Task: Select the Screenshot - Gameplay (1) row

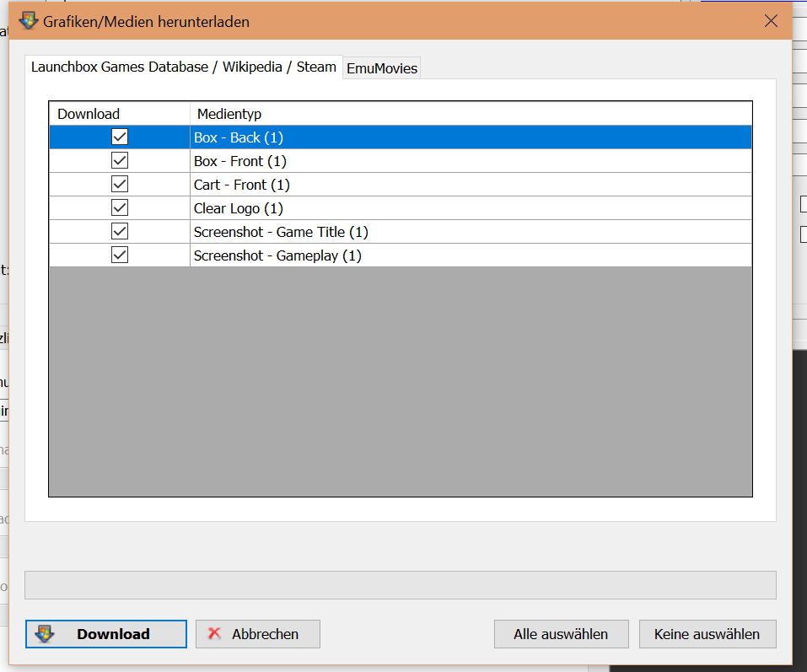Action: click(401, 255)
